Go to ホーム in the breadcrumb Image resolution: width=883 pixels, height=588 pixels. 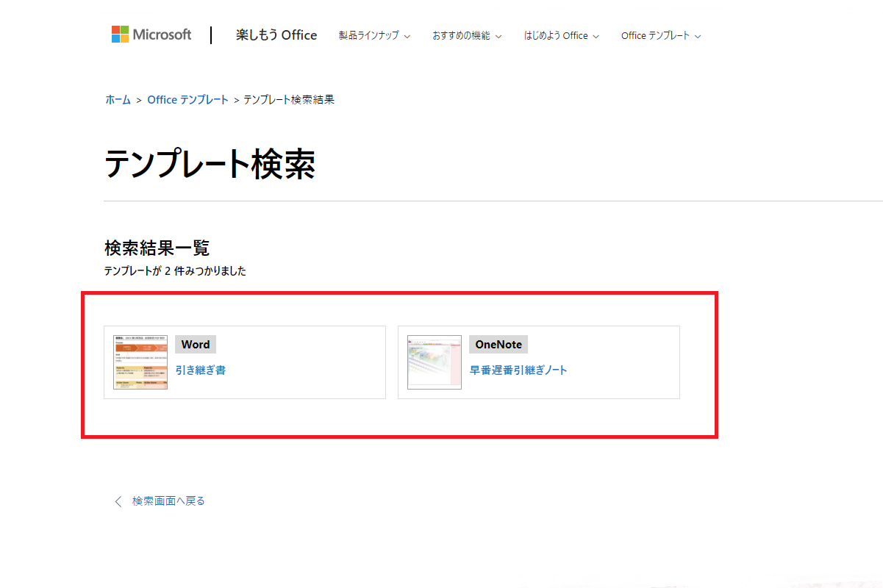click(118, 100)
